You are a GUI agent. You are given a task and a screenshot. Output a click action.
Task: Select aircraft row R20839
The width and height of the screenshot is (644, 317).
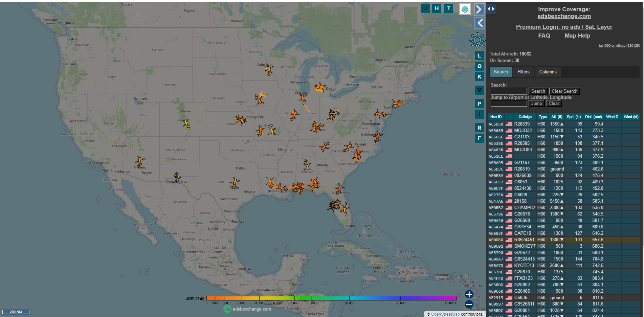[x=564, y=124]
